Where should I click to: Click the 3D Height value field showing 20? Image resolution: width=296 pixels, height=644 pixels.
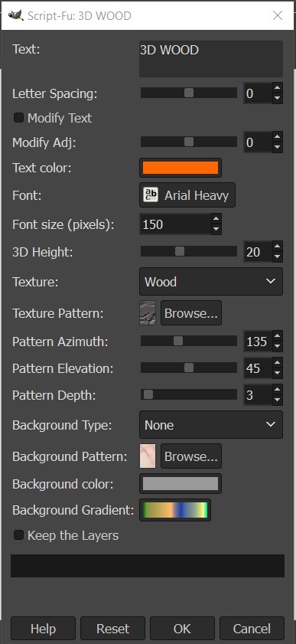258,251
